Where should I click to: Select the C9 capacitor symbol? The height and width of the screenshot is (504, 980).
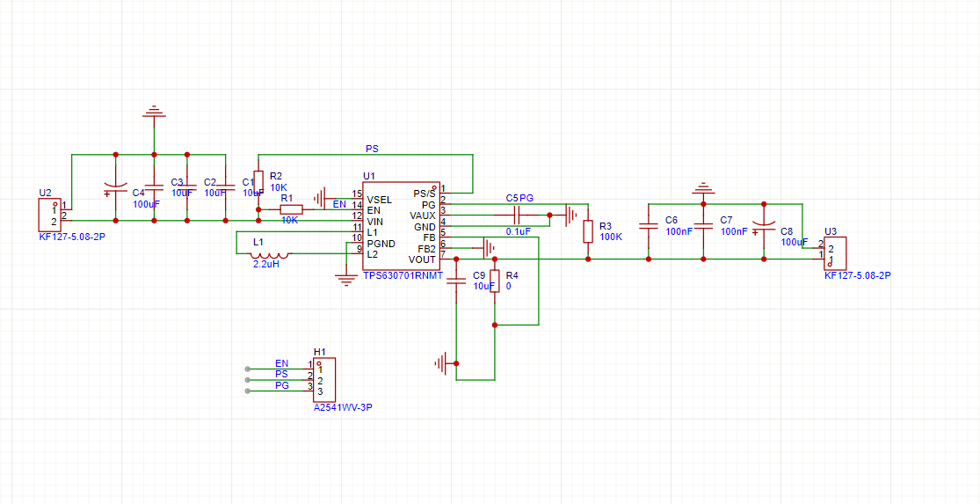[455, 281]
